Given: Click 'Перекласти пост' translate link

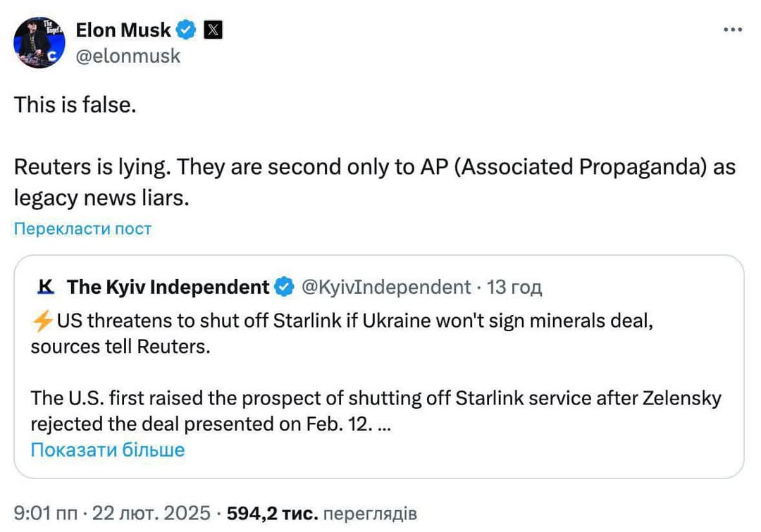Looking at the screenshot, I should pyautogui.click(x=82, y=228).
